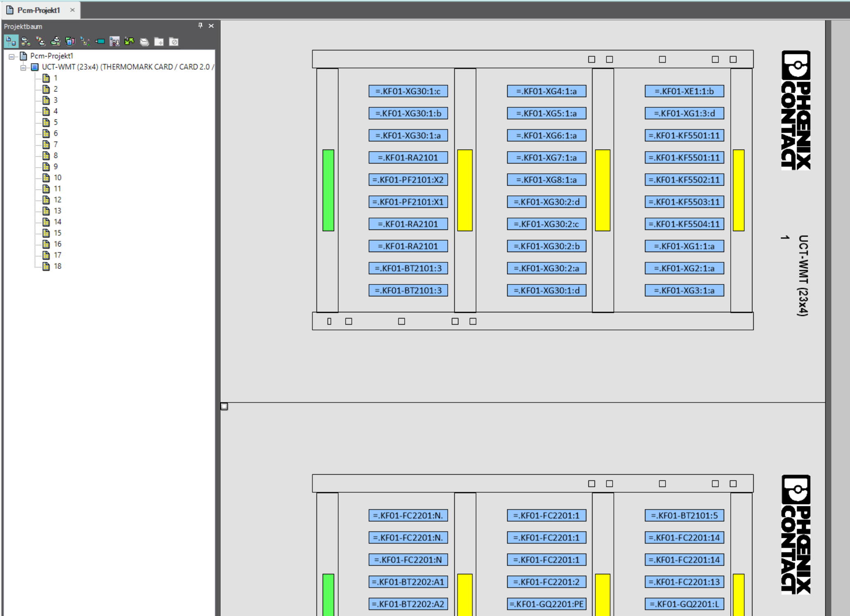Select the =.KF01-KF5502:11 marker label
The height and width of the screenshot is (616, 850).
tap(684, 180)
